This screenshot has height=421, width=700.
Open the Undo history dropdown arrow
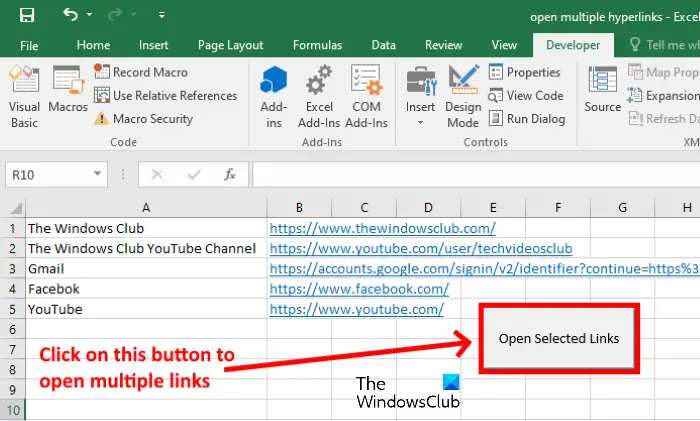(89, 15)
